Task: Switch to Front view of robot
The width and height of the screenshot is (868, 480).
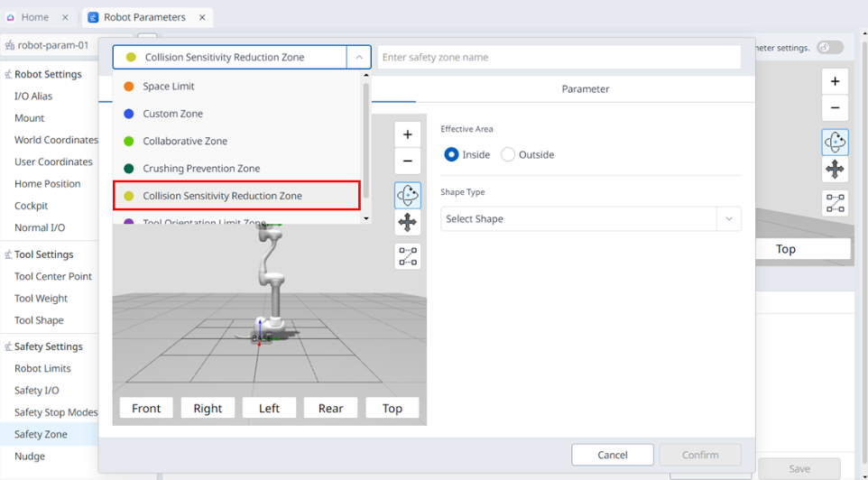Action: point(146,409)
